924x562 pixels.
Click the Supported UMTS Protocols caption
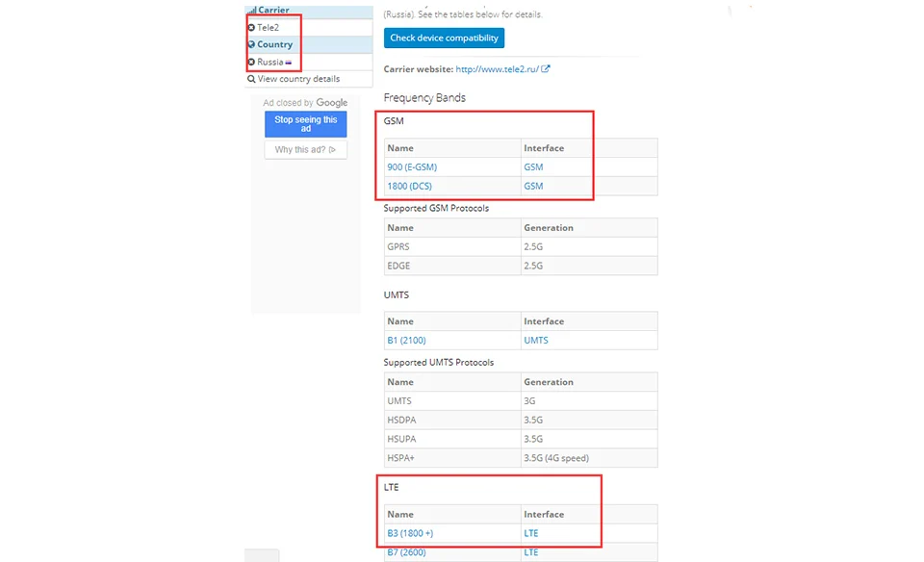[439, 362]
